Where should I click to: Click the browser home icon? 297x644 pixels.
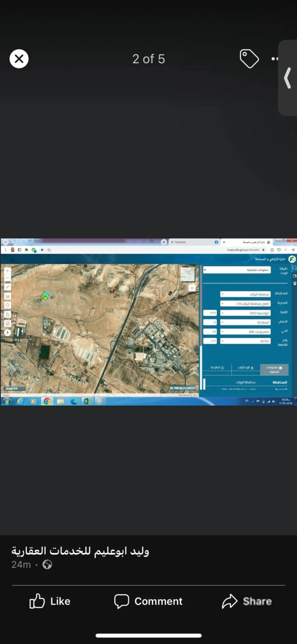pos(272,250)
